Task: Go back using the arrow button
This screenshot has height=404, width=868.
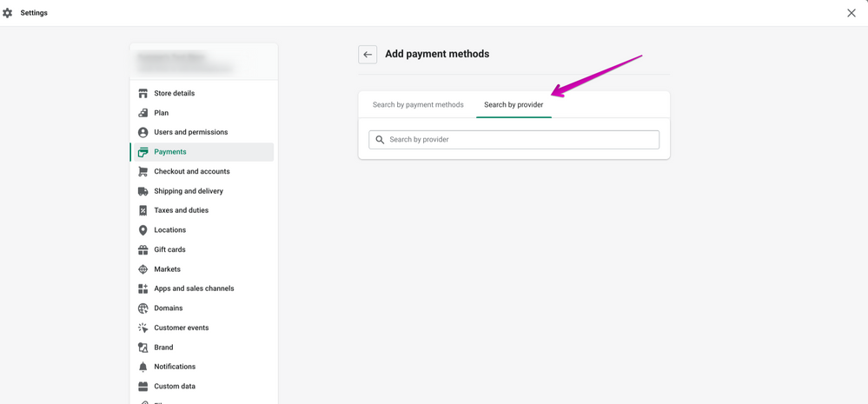Action: 368,55
